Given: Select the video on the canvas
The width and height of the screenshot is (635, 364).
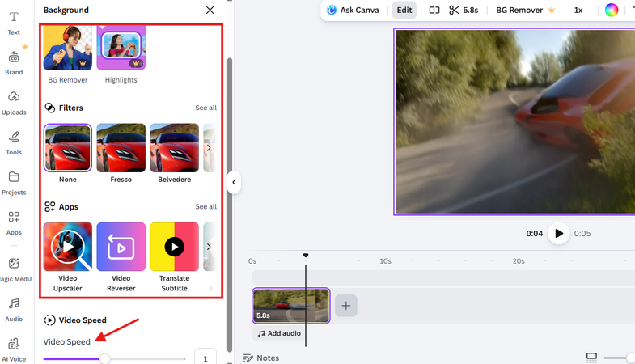Looking at the screenshot, I should [x=514, y=121].
